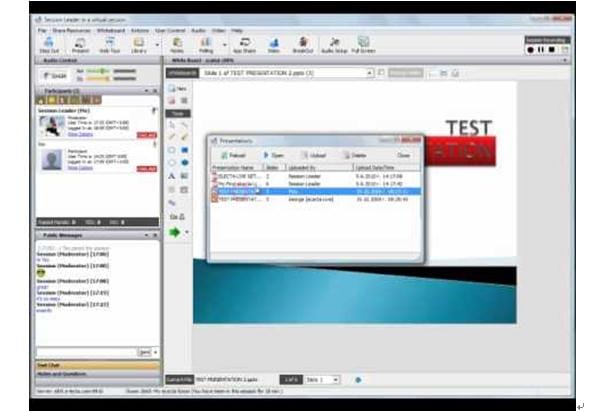
Task: Open Notes from the main toolbar
Action: point(177,45)
